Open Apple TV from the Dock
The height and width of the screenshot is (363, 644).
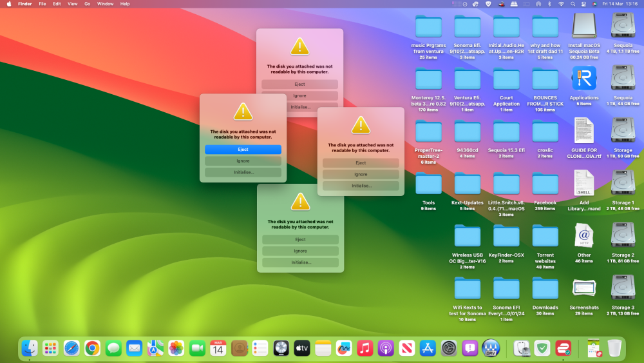302,348
